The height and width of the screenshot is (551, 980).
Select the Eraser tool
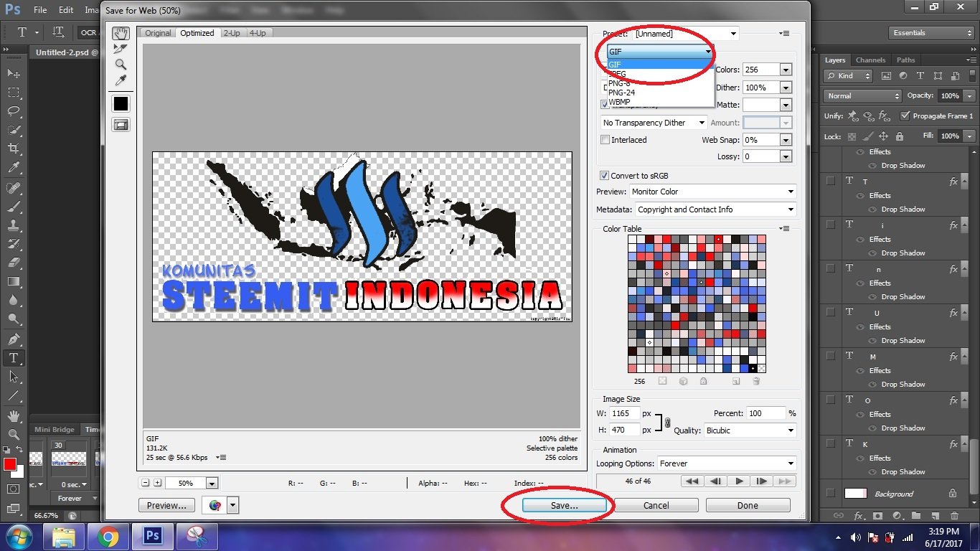pos(14,263)
